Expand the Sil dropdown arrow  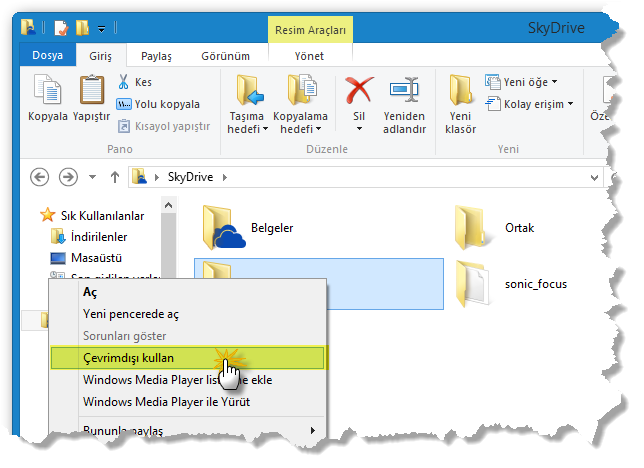click(359, 129)
